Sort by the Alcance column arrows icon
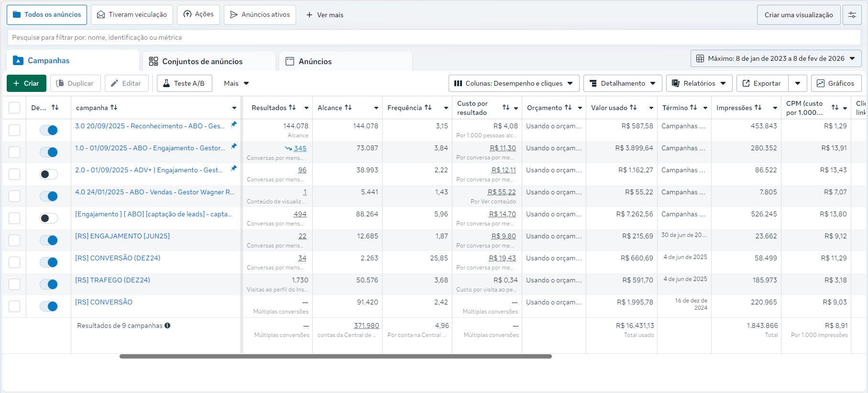The height and width of the screenshot is (393, 868). pyautogui.click(x=348, y=108)
